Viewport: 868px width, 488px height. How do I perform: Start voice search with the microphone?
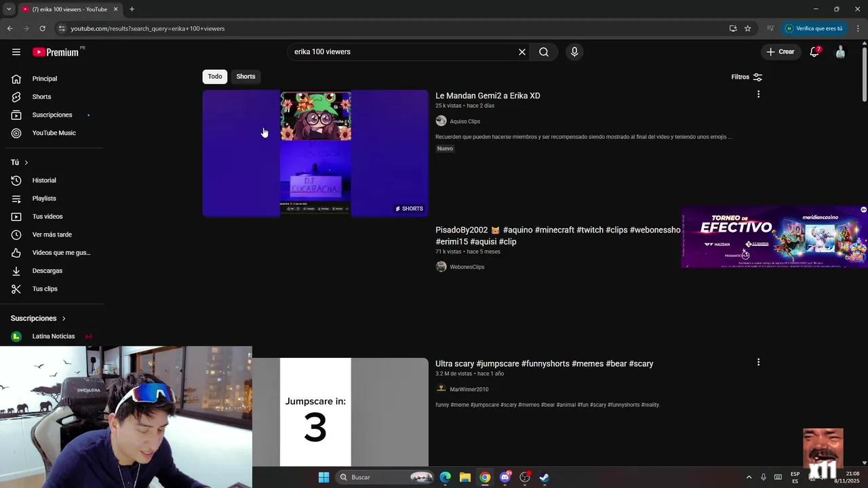[574, 52]
